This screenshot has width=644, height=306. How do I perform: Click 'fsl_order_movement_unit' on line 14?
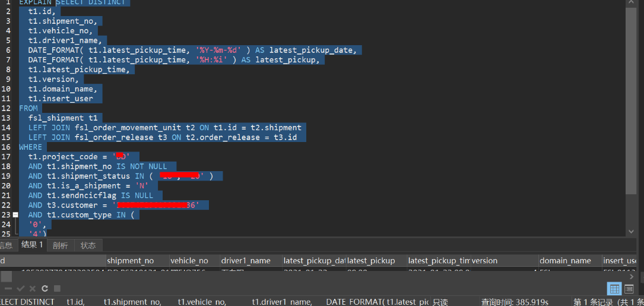(x=128, y=128)
